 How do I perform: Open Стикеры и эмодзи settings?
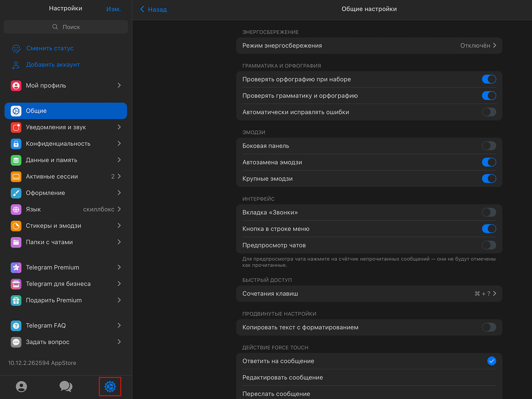(66, 226)
